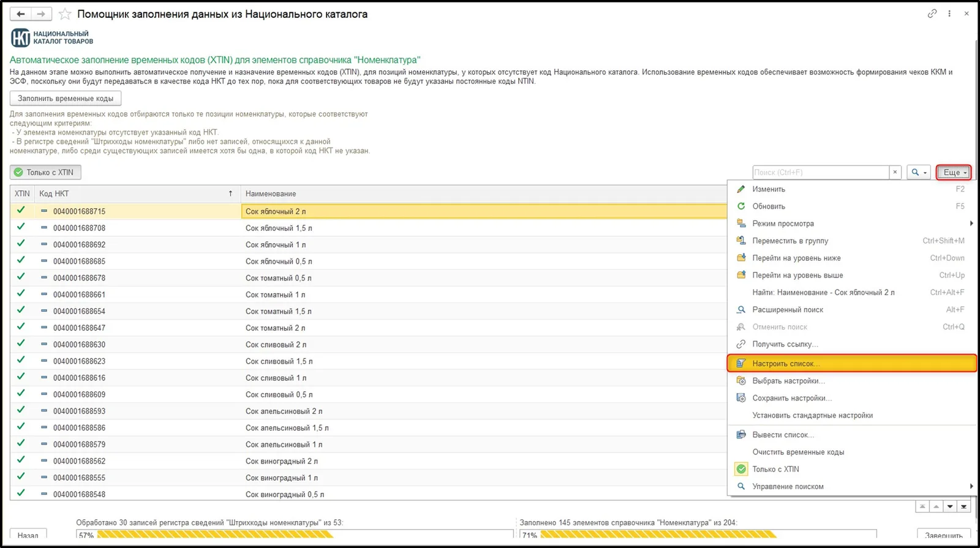Toggle XTIN checkmark for Сок томатный 1 л
980x548 pixels.
point(21,294)
